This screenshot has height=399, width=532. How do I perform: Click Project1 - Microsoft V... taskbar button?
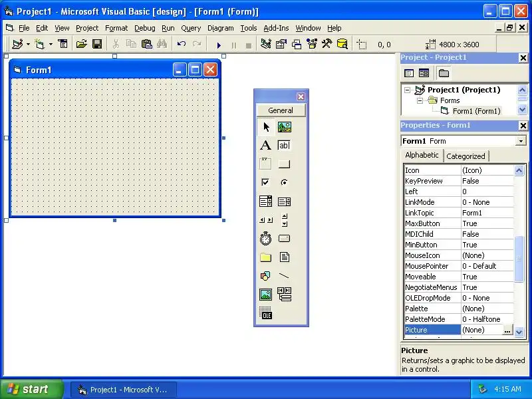click(x=124, y=390)
